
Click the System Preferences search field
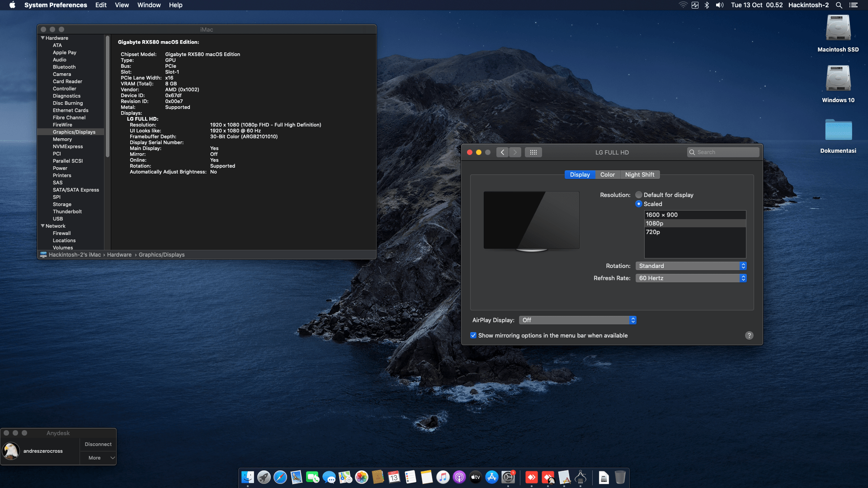click(x=723, y=152)
